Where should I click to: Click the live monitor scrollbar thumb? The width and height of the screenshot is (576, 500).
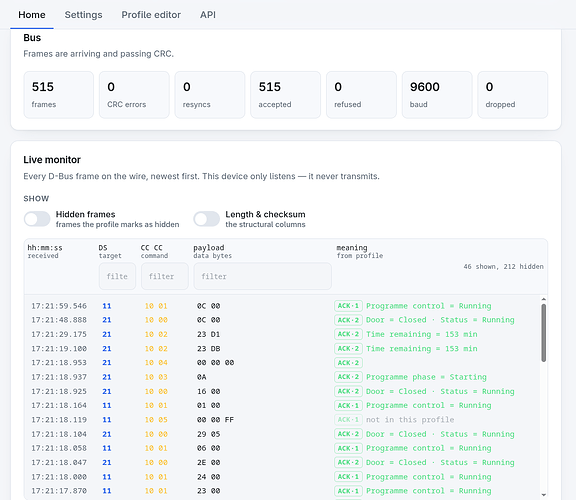544,333
